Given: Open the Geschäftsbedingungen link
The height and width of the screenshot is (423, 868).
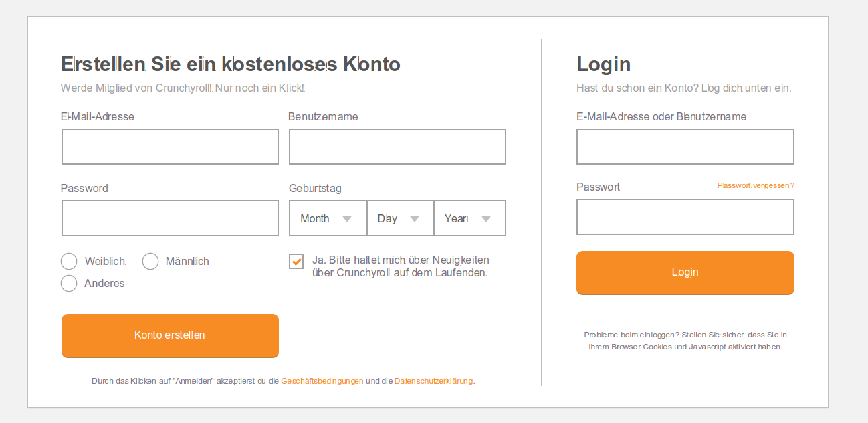Looking at the screenshot, I should coord(322,381).
